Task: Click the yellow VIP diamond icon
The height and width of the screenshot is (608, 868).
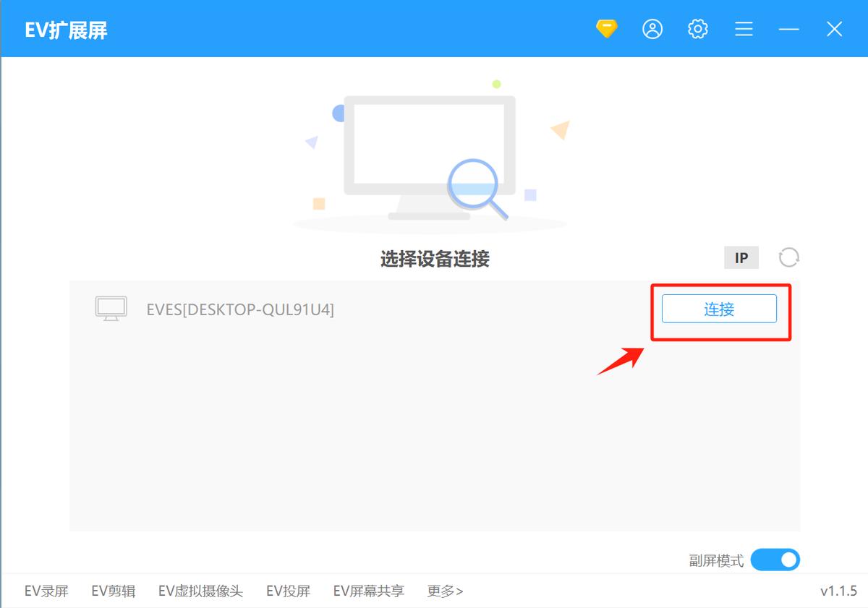Action: point(606,29)
